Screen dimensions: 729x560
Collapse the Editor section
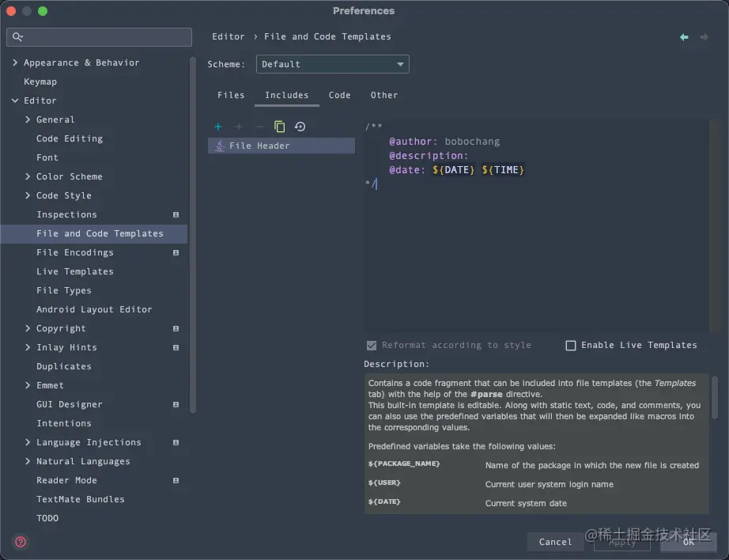tap(15, 100)
